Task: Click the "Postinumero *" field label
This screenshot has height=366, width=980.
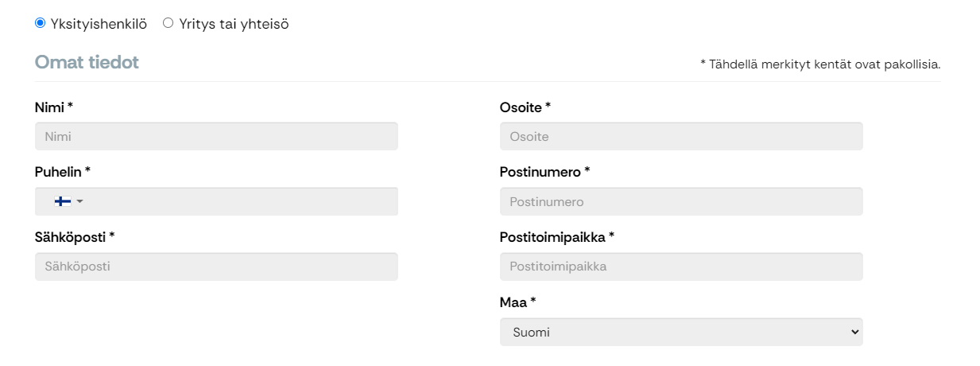Action: pos(545,172)
